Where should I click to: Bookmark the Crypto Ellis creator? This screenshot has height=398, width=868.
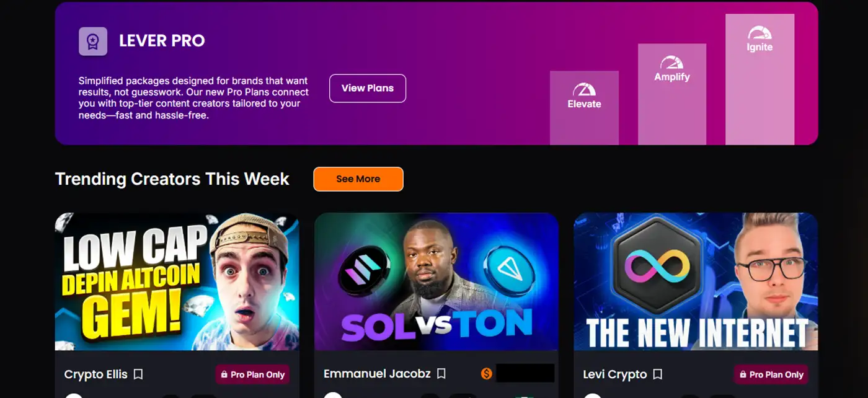(x=138, y=374)
